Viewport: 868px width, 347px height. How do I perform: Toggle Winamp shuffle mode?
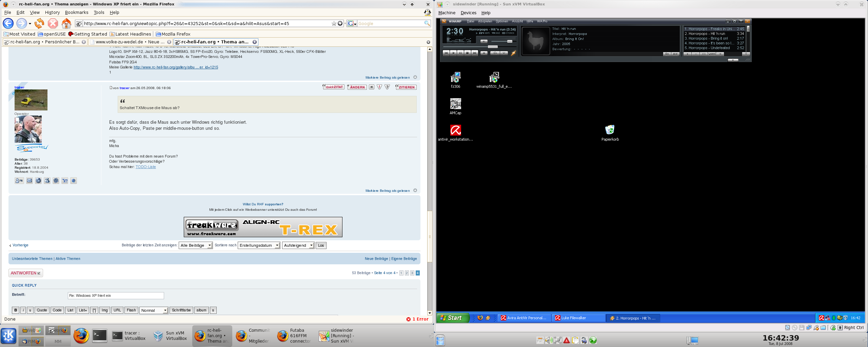(x=495, y=53)
